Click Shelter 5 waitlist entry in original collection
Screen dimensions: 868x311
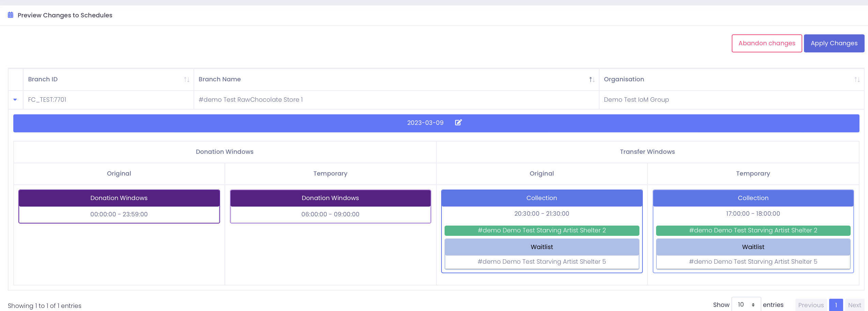pyautogui.click(x=541, y=262)
